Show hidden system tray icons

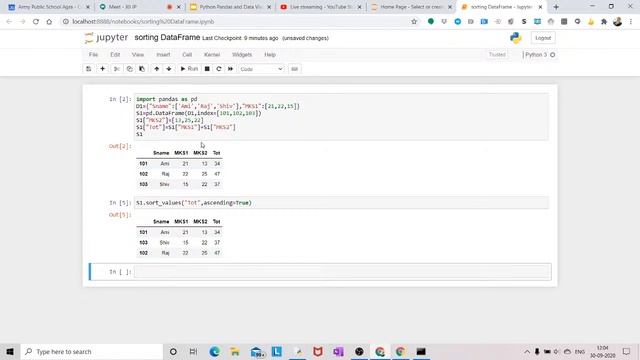[x=527, y=351]
